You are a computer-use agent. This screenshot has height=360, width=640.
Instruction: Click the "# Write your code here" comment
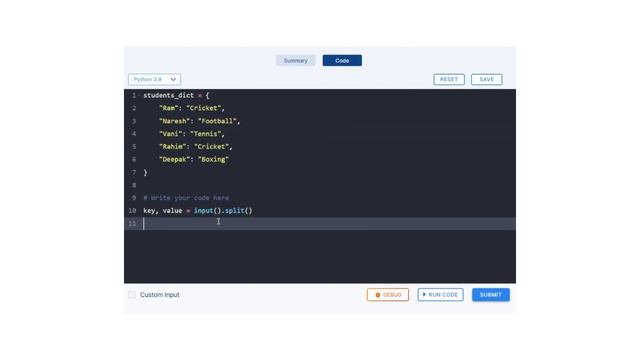(186, 198)
